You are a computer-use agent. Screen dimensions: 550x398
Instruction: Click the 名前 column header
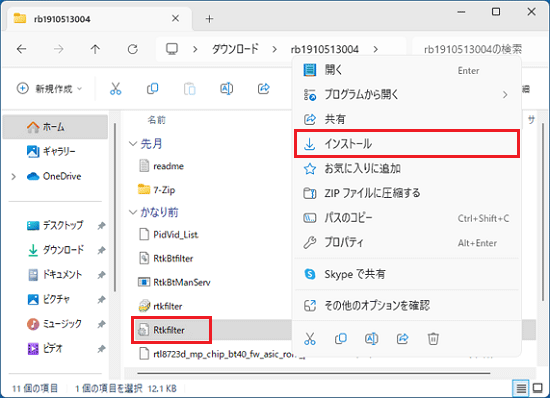(x=156, y=120)
